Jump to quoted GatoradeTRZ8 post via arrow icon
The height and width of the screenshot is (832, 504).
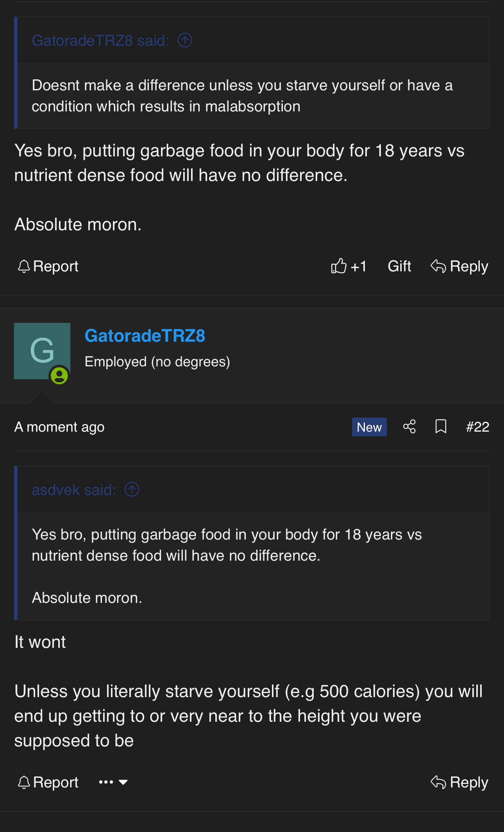coord(185,40)
